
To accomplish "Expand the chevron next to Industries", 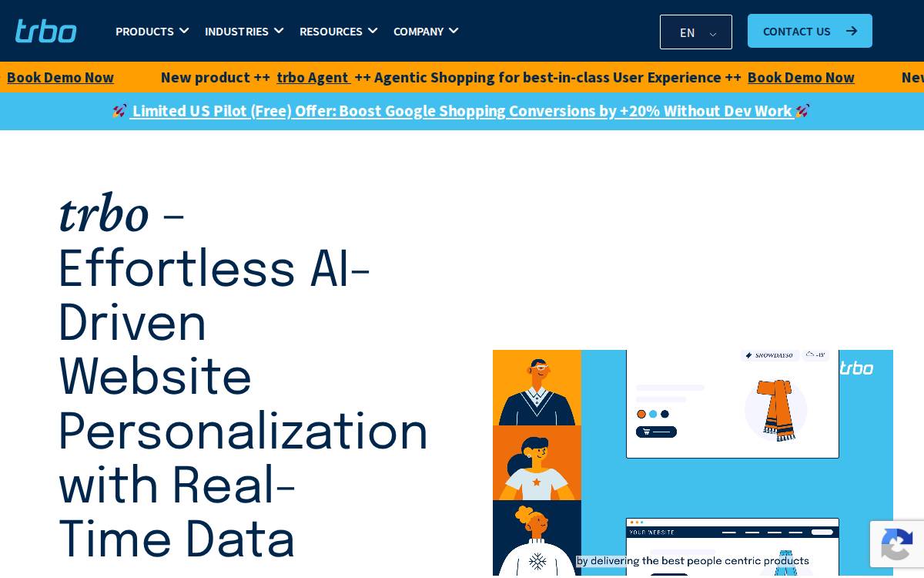I will point(279,31).
